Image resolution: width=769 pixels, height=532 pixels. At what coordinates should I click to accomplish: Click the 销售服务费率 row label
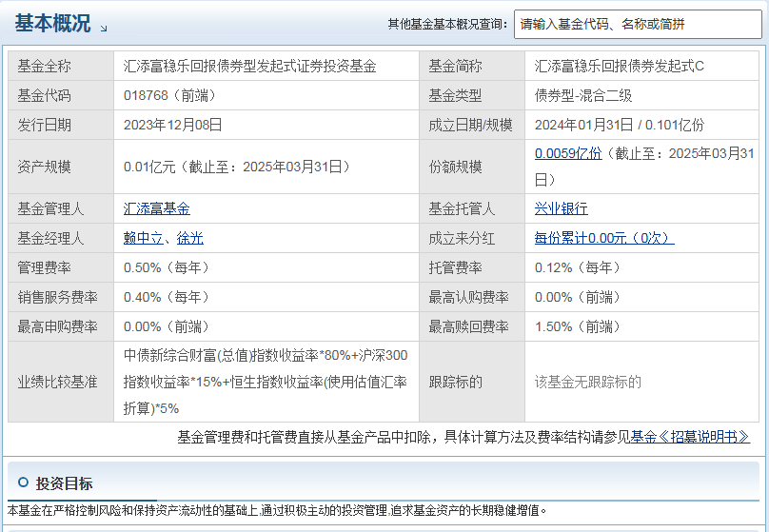click(x=57, y=297)
